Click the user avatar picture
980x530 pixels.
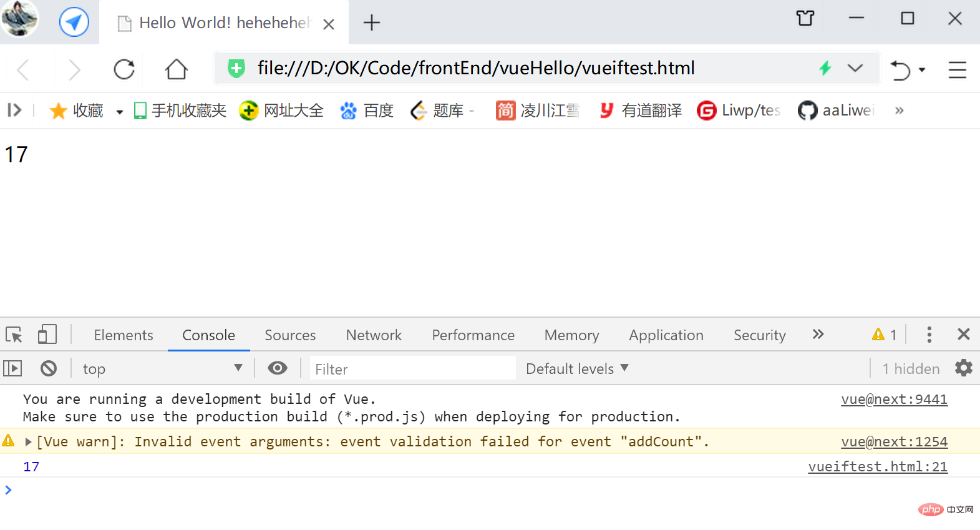pos(20,19)
